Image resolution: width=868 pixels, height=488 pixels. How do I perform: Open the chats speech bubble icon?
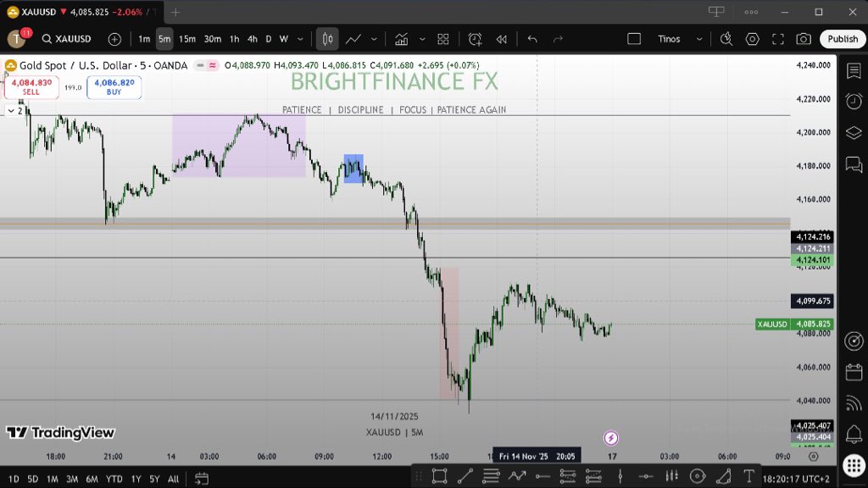(854, 165)
